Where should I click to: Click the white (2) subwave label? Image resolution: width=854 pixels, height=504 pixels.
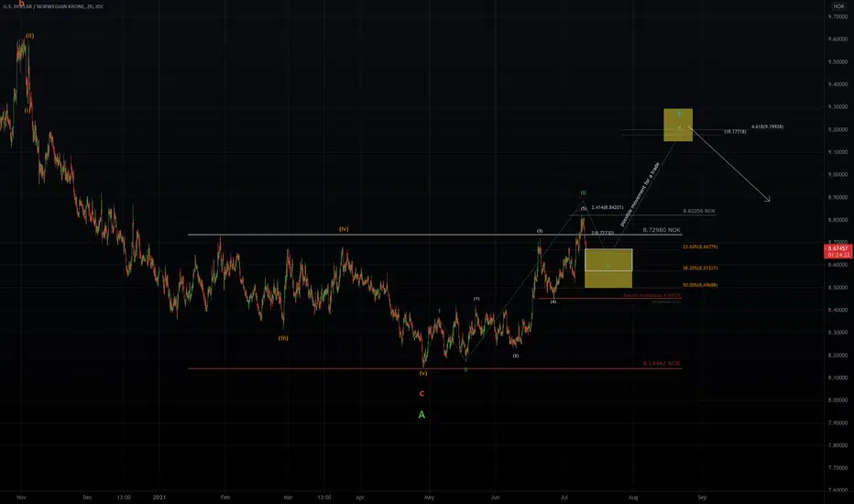click(516, 356)
